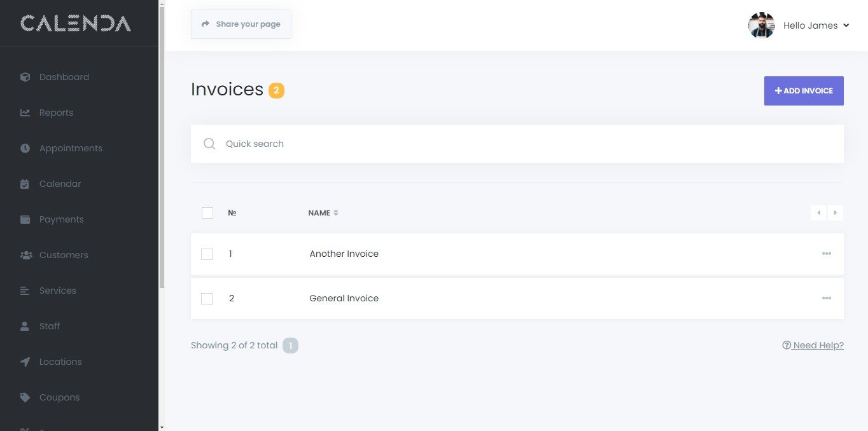Open the three-dots menu for Another Invoice
868x431 pixels.
click(x=826, y=254)
